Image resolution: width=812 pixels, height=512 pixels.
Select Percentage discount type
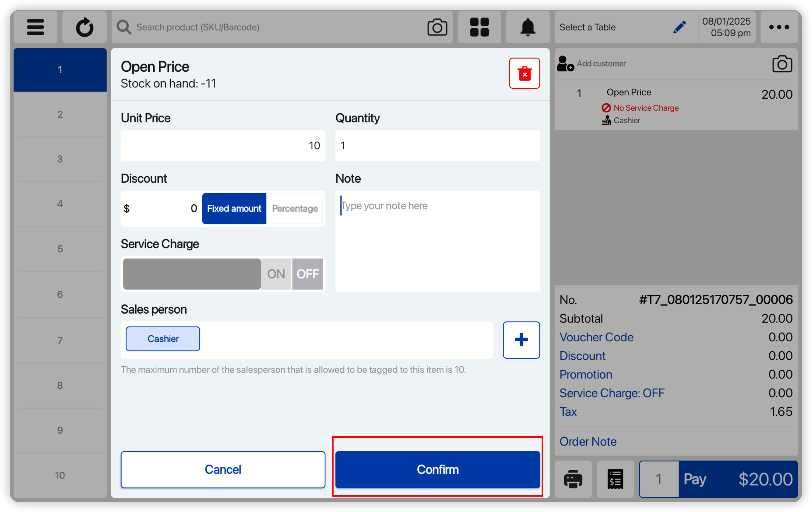[295, 209]
